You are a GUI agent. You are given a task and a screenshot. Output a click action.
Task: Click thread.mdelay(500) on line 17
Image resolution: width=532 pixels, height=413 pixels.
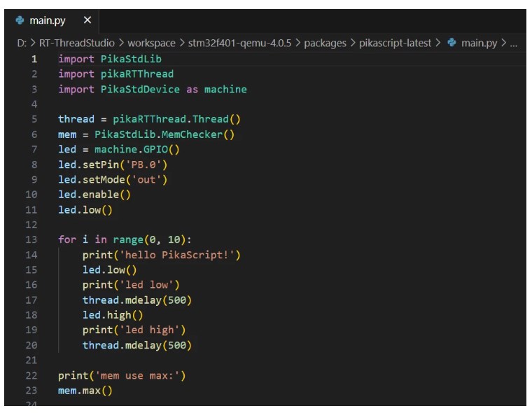pos(137,300)
